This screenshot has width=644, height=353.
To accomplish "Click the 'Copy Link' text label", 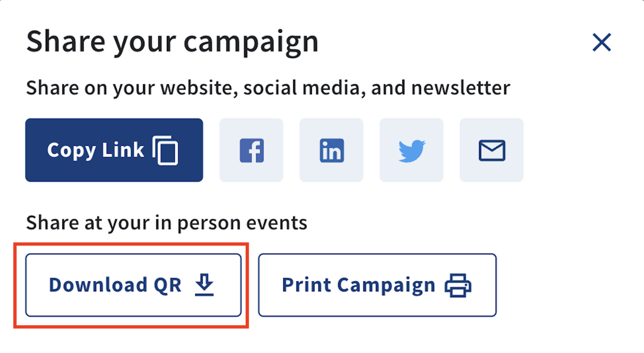I will click(x=95, y=150).
